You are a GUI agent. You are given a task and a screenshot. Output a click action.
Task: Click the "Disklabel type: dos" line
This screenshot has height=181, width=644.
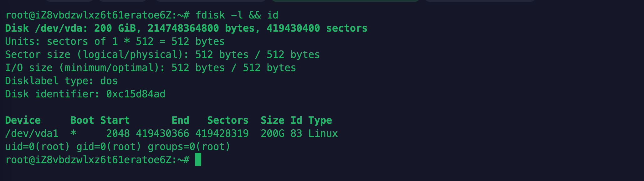click(x=61, y=81)
